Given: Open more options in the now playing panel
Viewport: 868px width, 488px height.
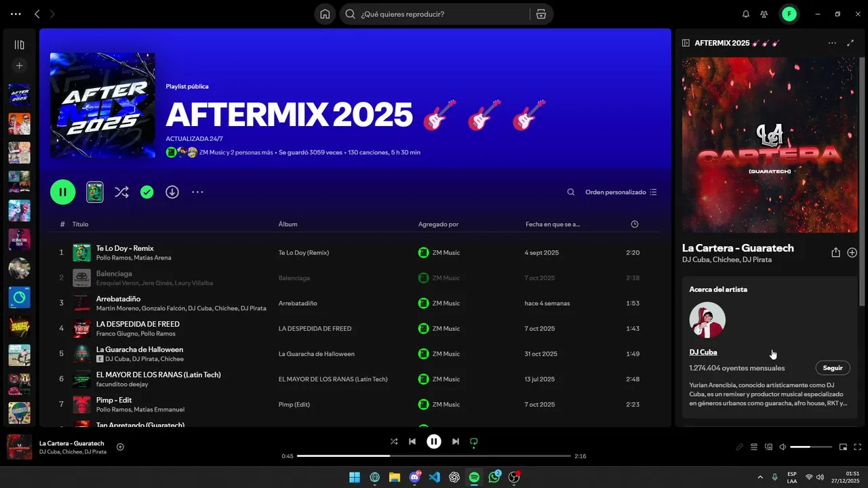Looking at the screenshot, I should (832, 43).
